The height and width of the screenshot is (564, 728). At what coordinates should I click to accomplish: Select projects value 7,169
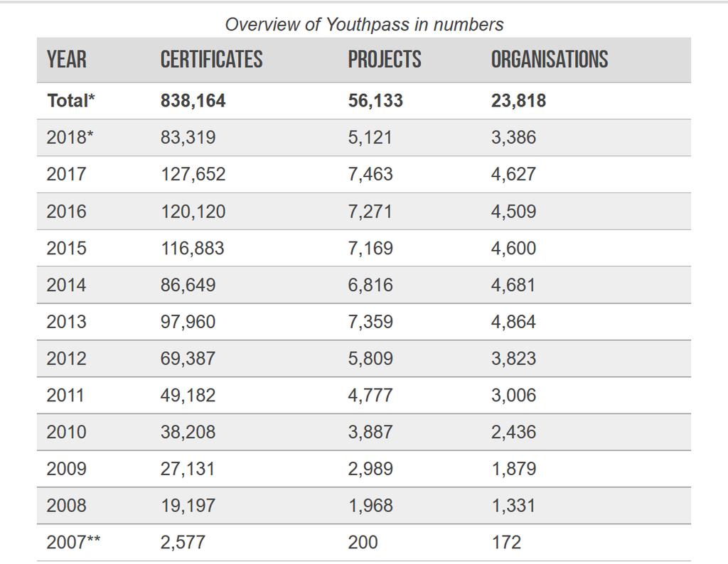[370, 248]
